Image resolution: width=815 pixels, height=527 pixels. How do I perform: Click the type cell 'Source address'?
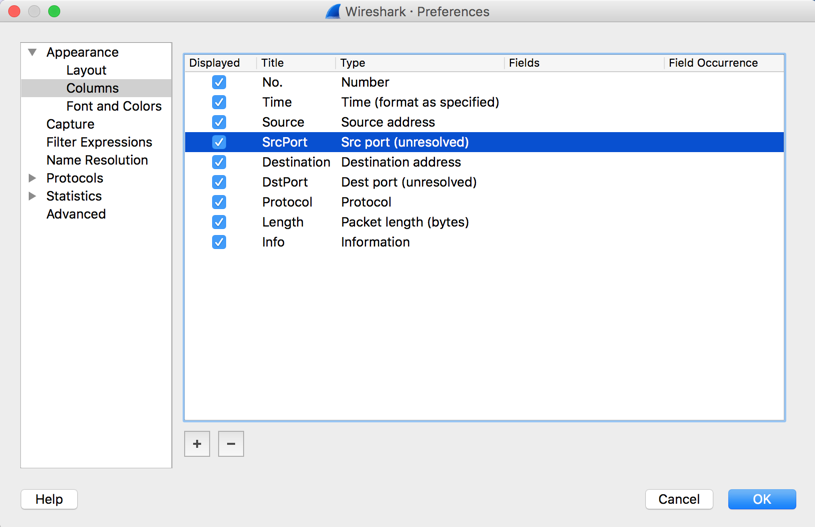pos(388,122)
